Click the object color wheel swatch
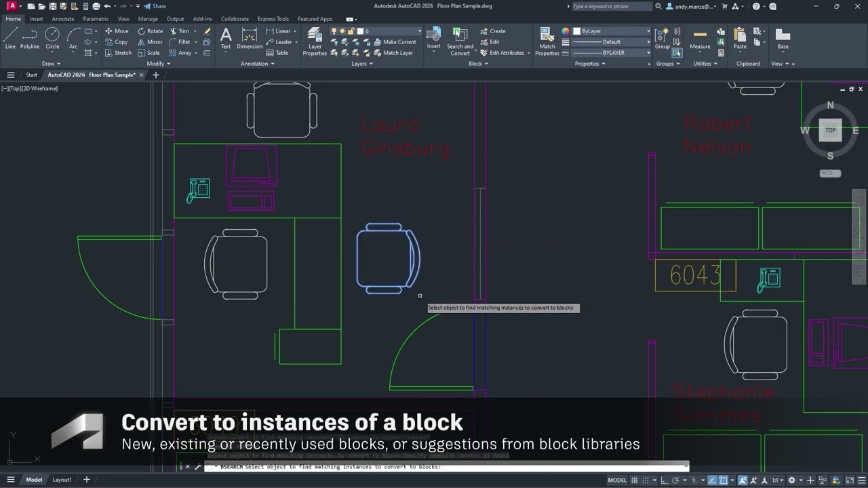868x488 pixels. pyautogui.click(x=566, y=31)
